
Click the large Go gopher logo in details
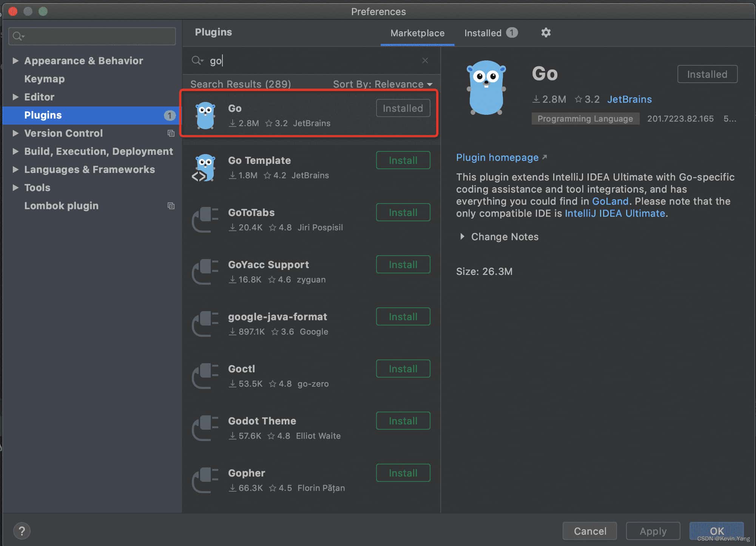coord(486,88)
